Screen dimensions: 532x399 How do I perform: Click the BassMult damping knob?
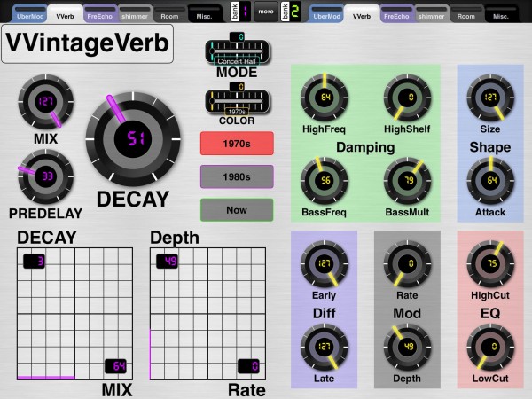[408, 181]
